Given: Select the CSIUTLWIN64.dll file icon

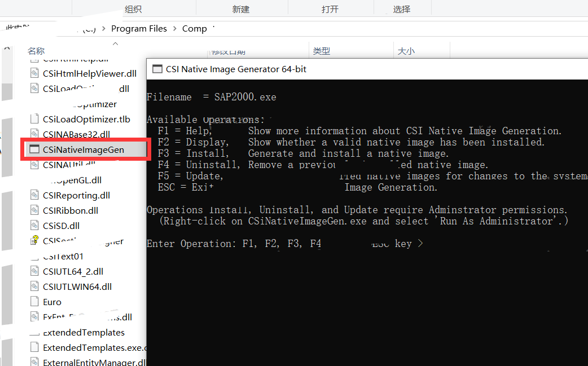Looking at the screenshot, I should (34, 286).
